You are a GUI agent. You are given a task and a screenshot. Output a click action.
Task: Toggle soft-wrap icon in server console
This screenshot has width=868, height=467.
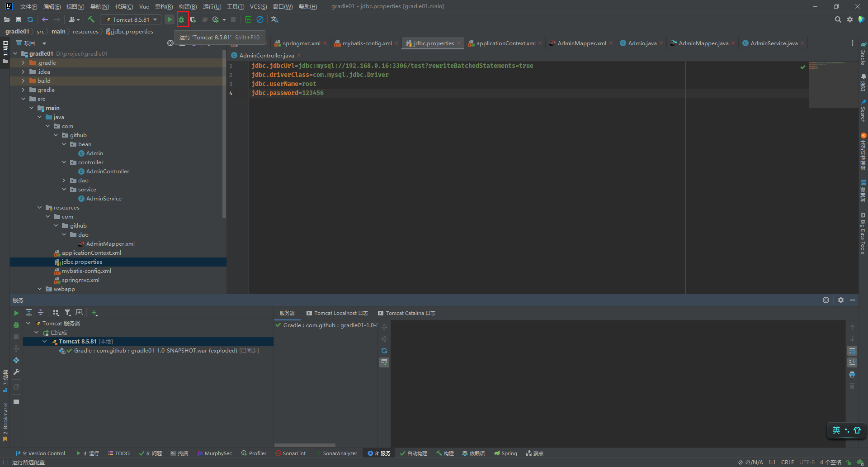[x=852, y=351]
